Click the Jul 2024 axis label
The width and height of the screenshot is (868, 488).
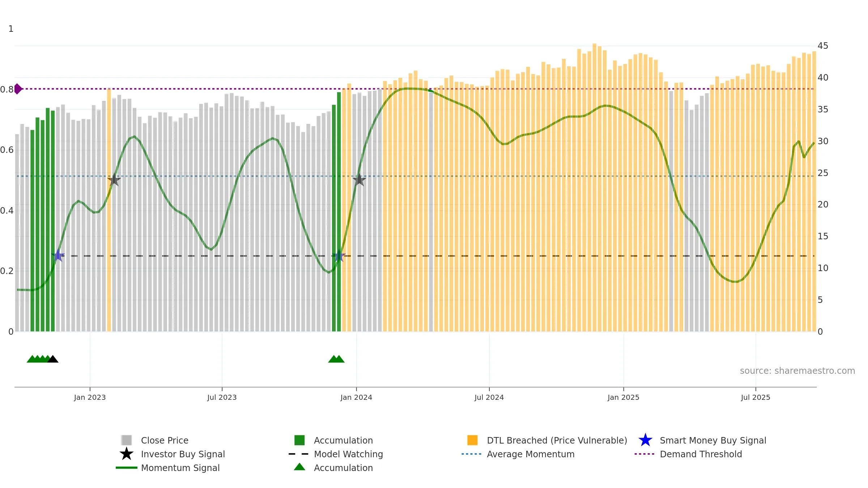(489, 397)
